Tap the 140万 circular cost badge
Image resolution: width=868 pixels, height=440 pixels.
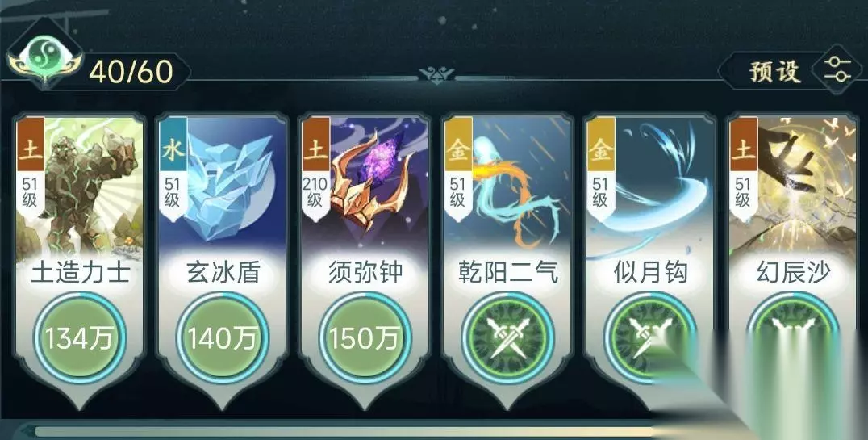click(x=222, y=337)
